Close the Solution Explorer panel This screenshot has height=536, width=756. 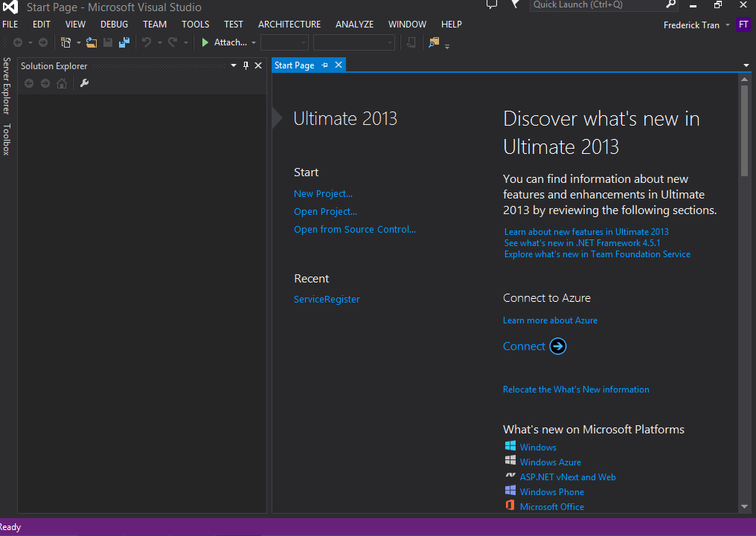[258, 65]
